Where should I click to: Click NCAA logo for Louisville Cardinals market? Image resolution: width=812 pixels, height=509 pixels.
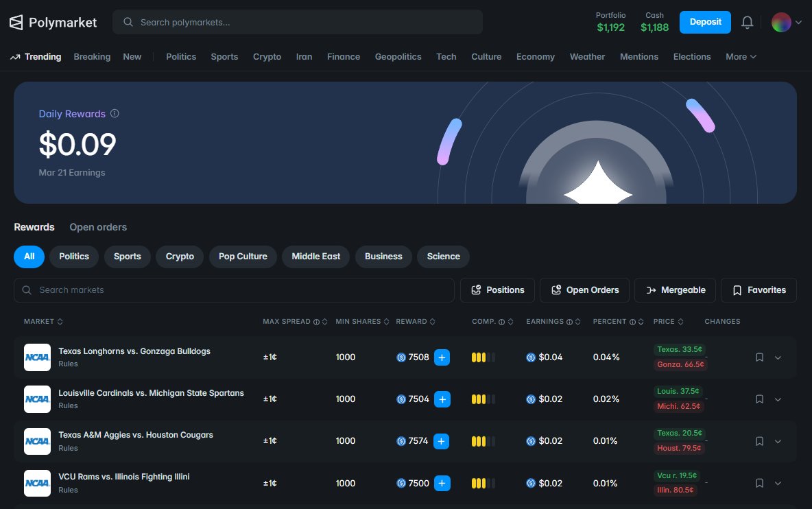click(37, 399)
